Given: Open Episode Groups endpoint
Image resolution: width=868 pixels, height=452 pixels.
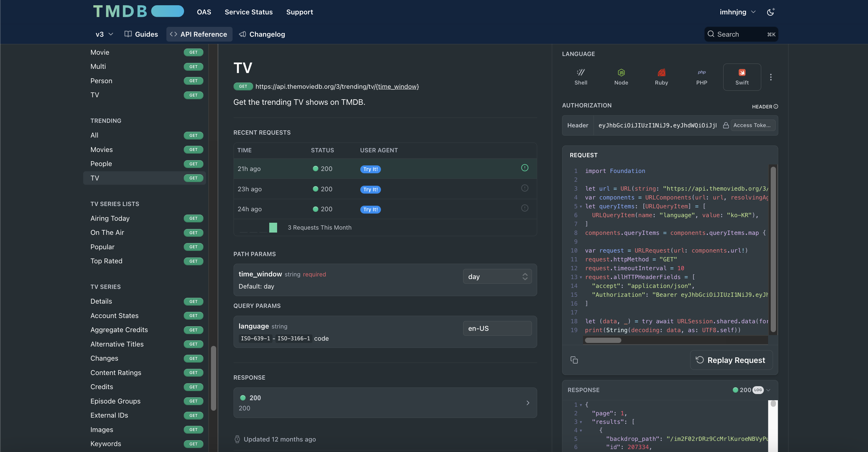Looking at the screenshot, I should 144,401.
